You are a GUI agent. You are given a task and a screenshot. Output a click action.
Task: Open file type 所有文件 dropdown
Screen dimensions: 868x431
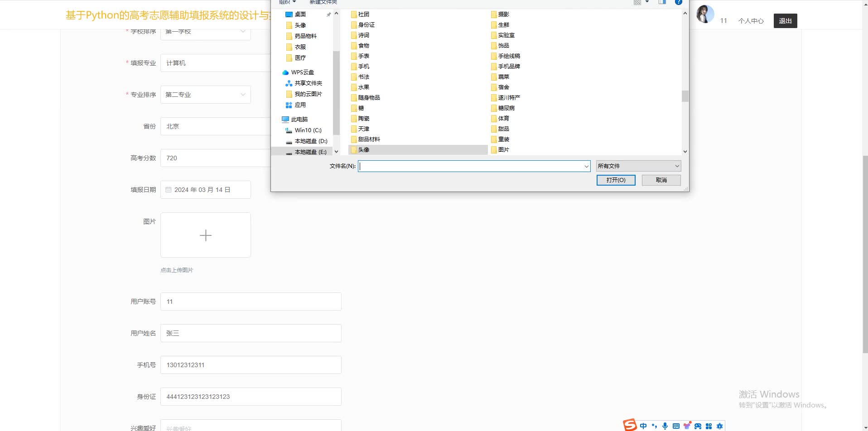[638, 166]
